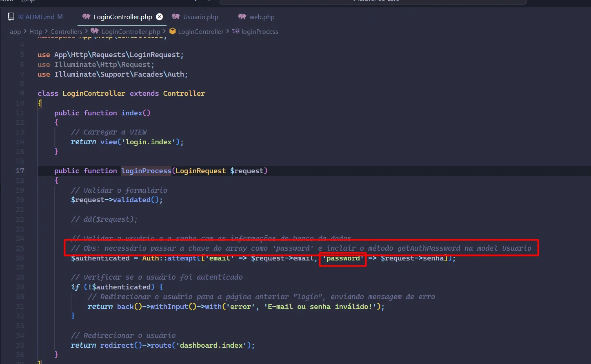
Task: Expand the Http breadcrumb folder
Action: [36, 31]
